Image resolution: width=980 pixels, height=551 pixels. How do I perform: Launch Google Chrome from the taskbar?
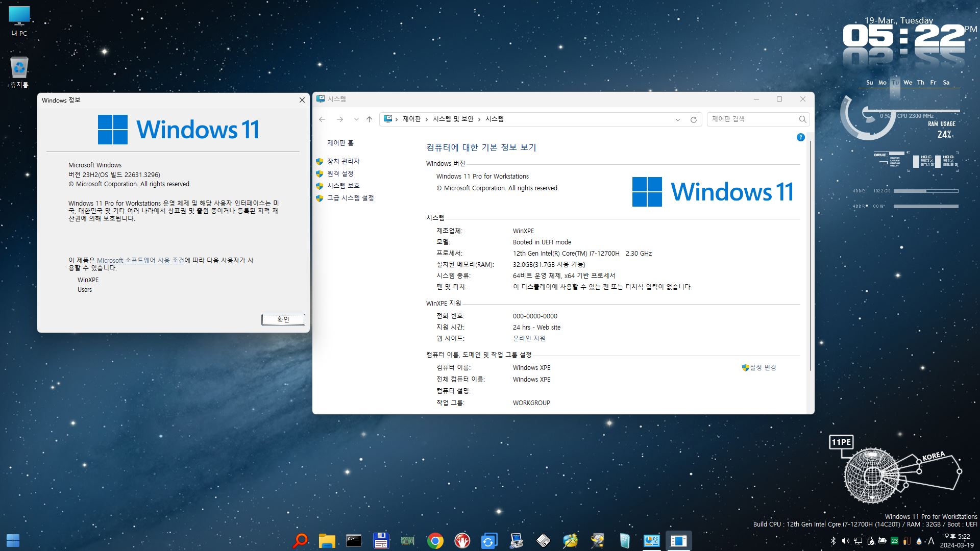[x=435, y=540]
